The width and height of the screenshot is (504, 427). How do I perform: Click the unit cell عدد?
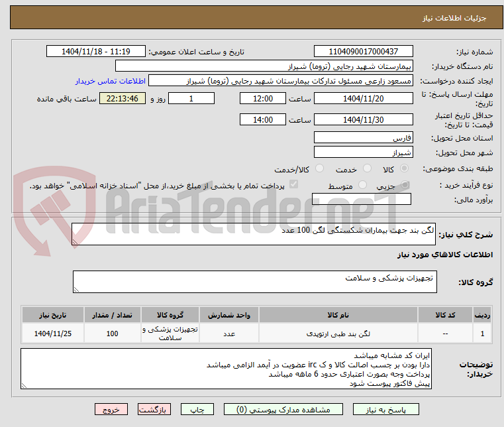coord(229,334)
